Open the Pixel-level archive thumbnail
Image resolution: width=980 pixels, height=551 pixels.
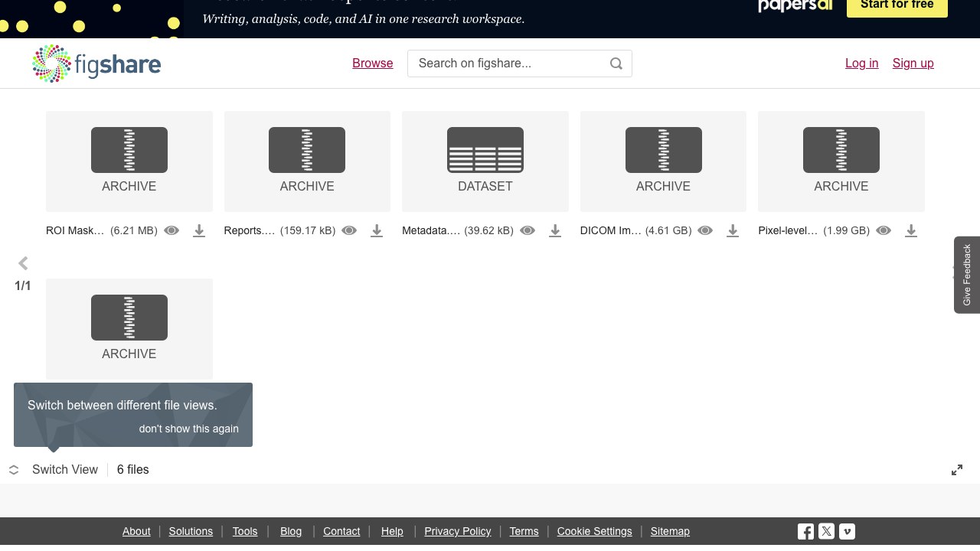[841, 161]
